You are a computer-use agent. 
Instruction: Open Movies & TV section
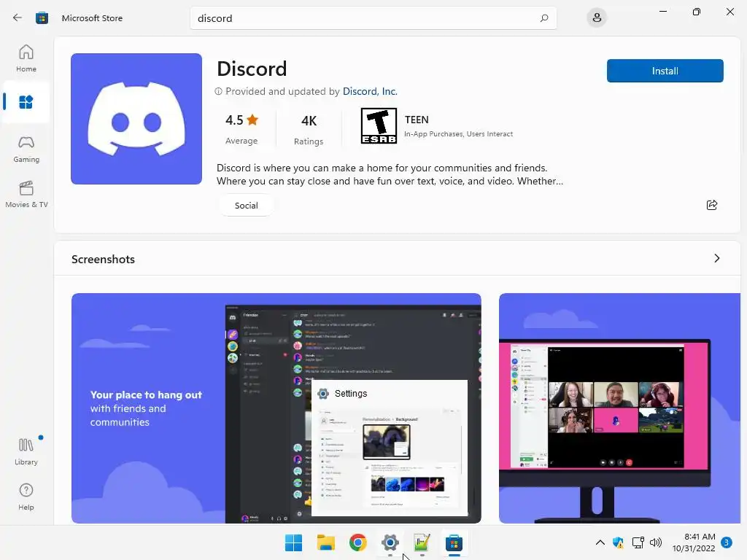click(x=26, y=195)
